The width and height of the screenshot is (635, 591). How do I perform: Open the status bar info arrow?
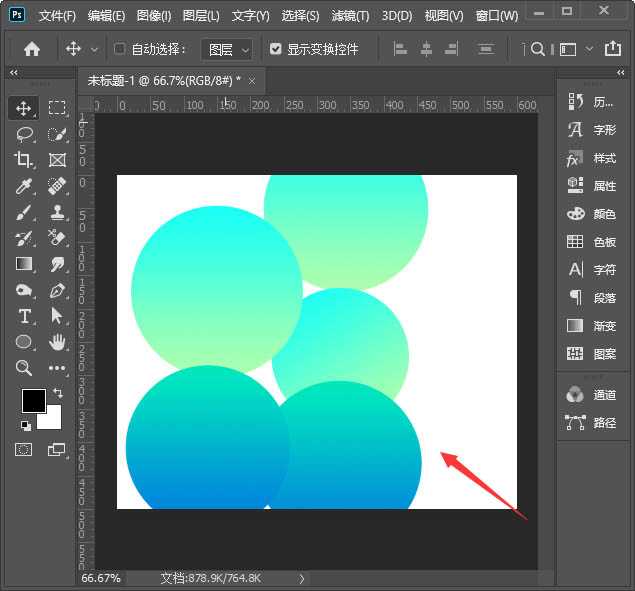pyautogui.click(x=302, y=578)
